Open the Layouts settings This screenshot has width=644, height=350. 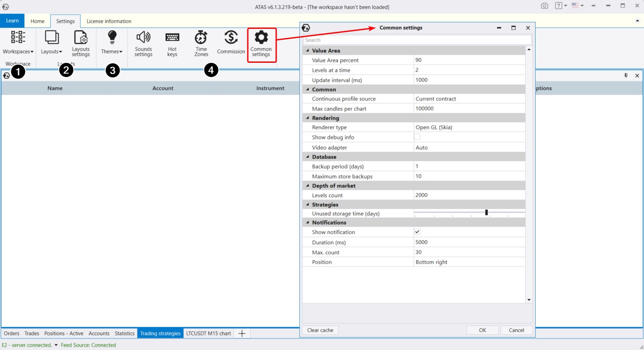[81, 43]
